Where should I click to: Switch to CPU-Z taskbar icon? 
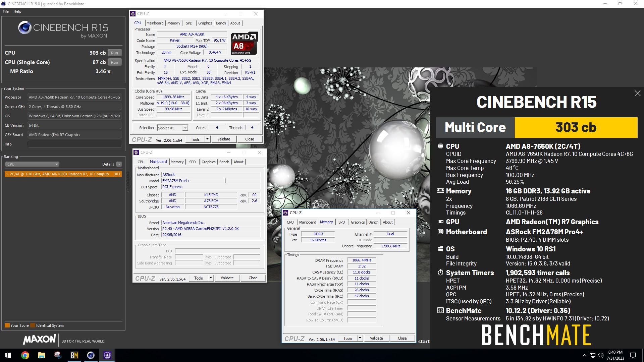tap(107, 355)
